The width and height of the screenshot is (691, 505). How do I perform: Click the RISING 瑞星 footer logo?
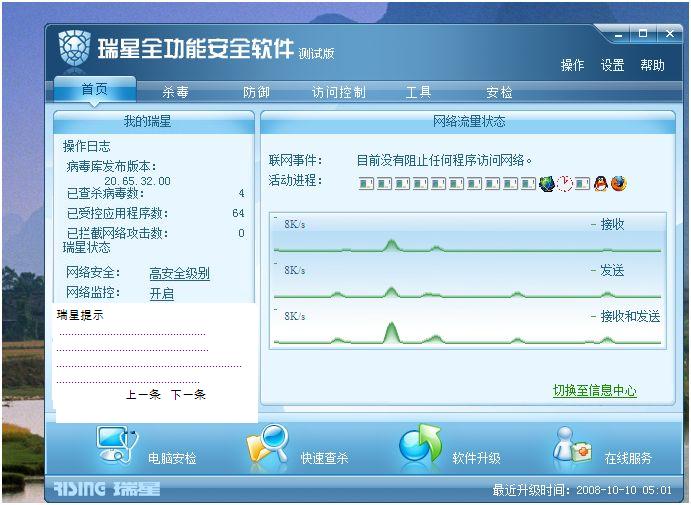click(107, 489)
